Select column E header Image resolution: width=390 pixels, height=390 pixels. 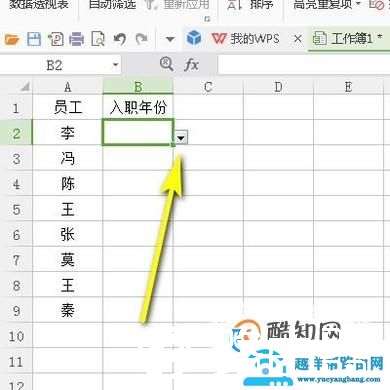pyautogui.click(x=349, y=87)
